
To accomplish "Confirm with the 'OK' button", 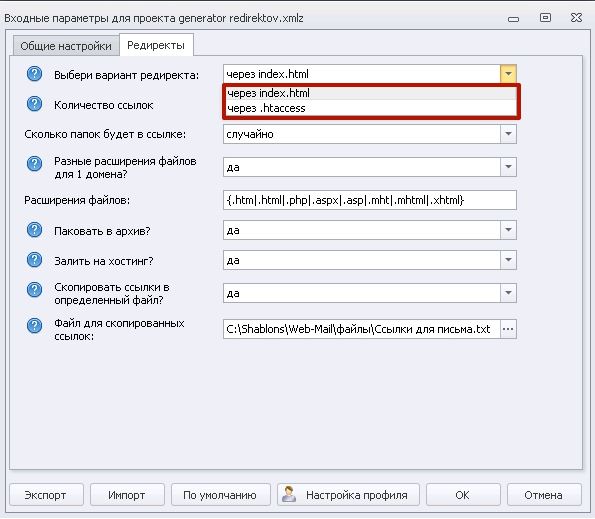I will coord(463,495).
